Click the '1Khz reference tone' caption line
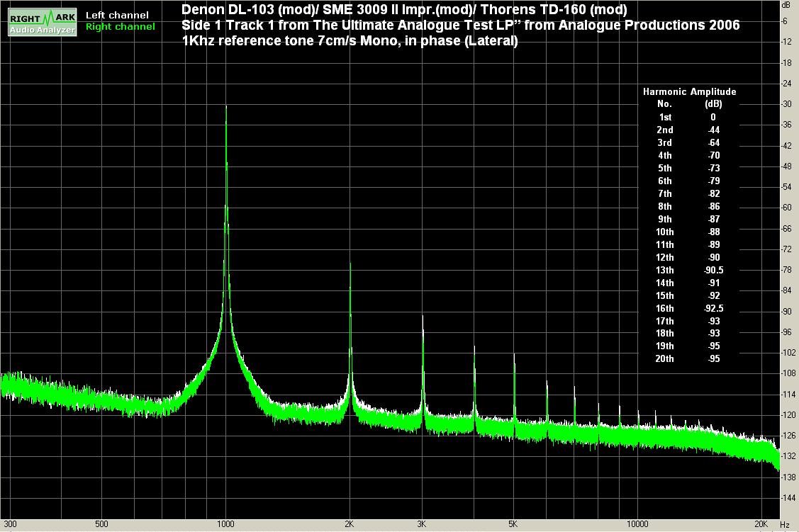Viewport: 799px width, 532px height. click(350, 40)
